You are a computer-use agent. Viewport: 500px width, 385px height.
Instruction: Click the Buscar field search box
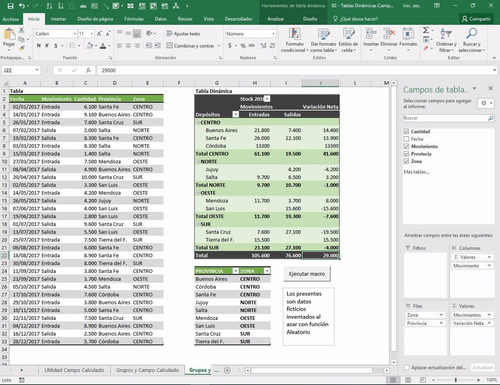448,118
